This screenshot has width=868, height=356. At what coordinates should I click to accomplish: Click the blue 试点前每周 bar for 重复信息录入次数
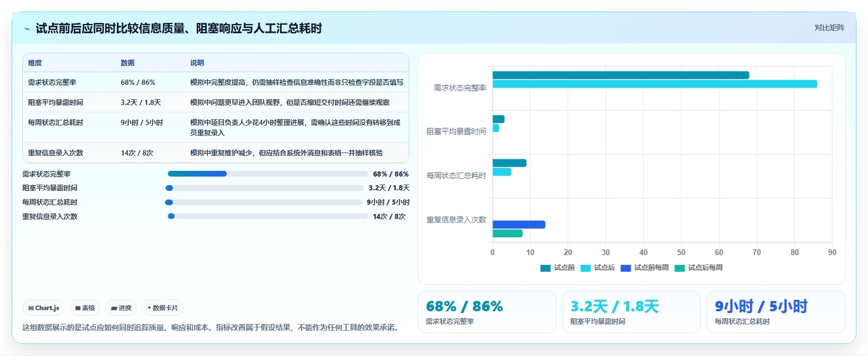click(519, 225)
